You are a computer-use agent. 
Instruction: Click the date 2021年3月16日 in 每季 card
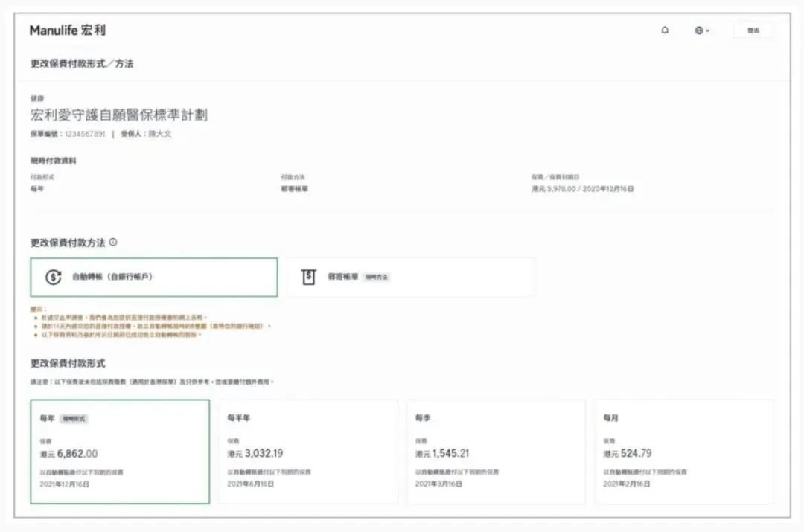438,484
